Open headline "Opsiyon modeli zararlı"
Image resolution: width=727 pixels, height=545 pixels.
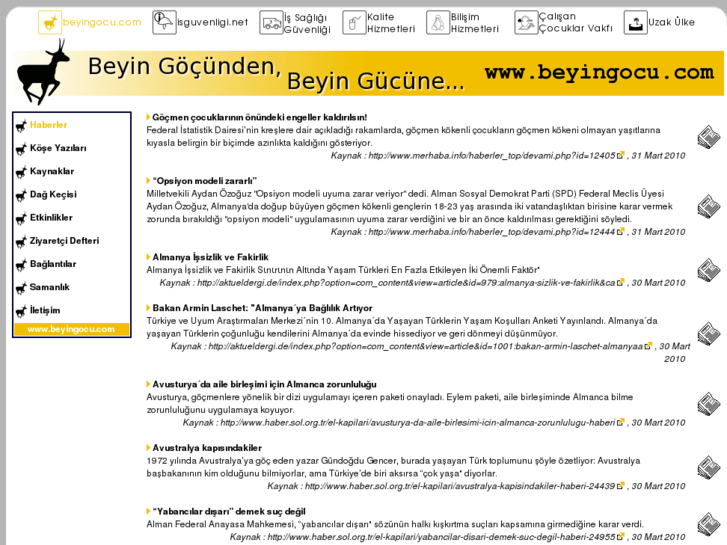[x=204, y=181]
